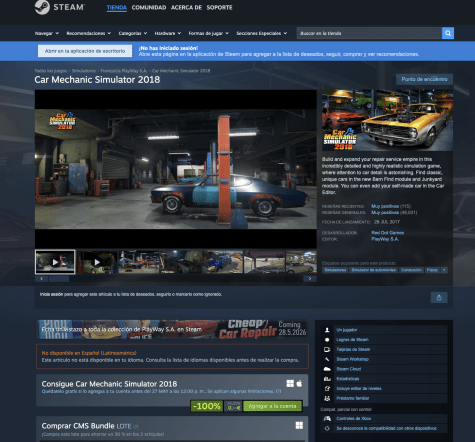Click release date 28 JUL 2017
Viewport: 475px width, 442px height.
pos(387,222)
